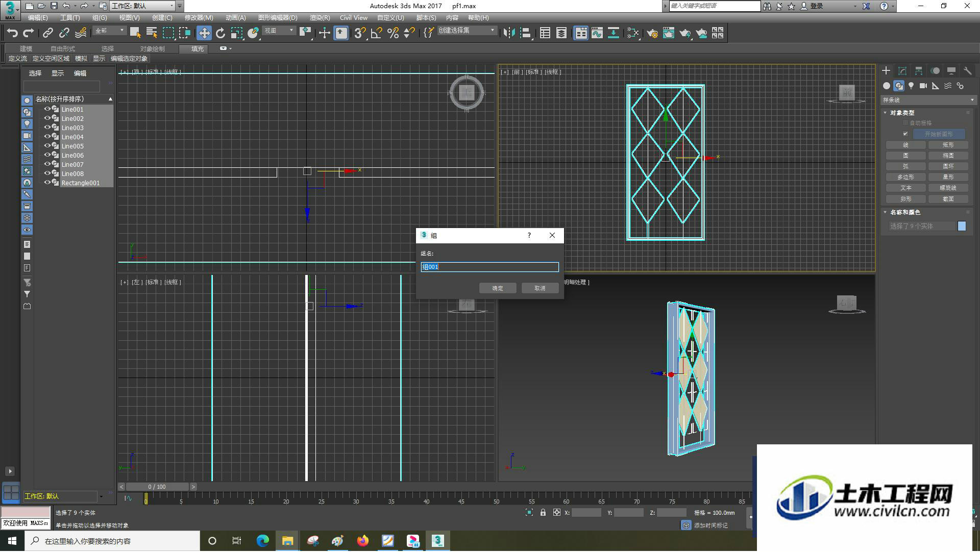Open the Utilities wrench panel
This screenshot has width=980, height=552.
coord(967,71)
